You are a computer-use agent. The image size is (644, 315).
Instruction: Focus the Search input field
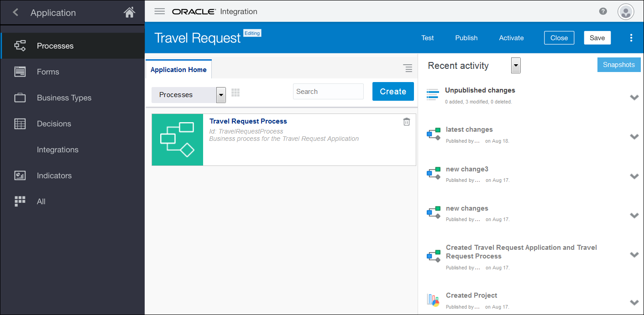coord(328,91)
